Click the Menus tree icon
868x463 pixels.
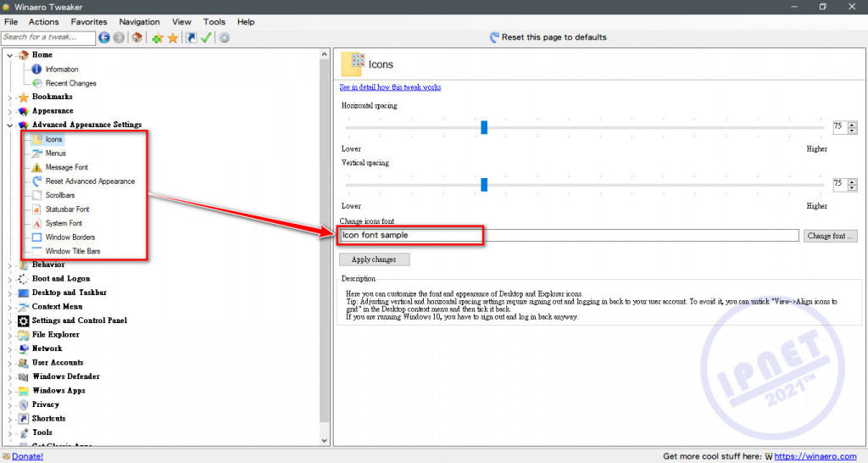(36, 153)
